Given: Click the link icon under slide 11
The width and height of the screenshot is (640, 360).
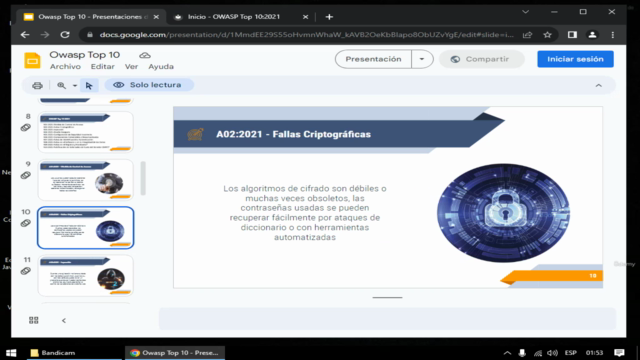Looking at the screenshot, I should click(x=26, y=271).
